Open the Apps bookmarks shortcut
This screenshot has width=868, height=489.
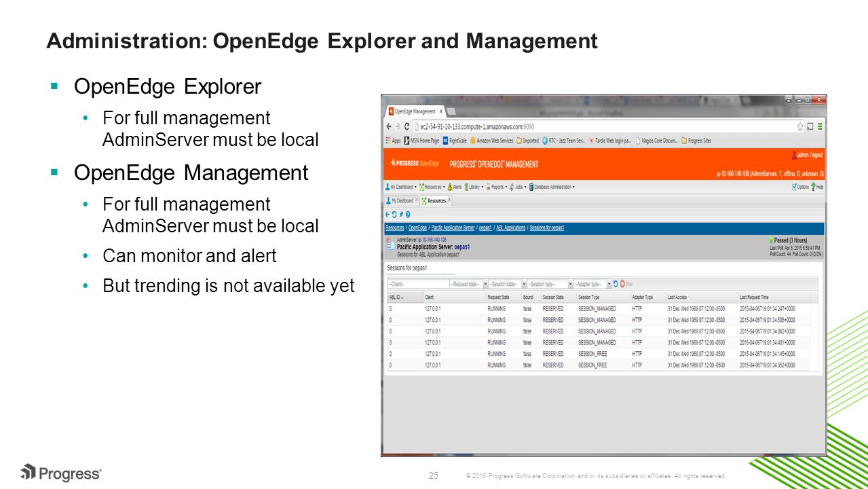click(393, 141)
